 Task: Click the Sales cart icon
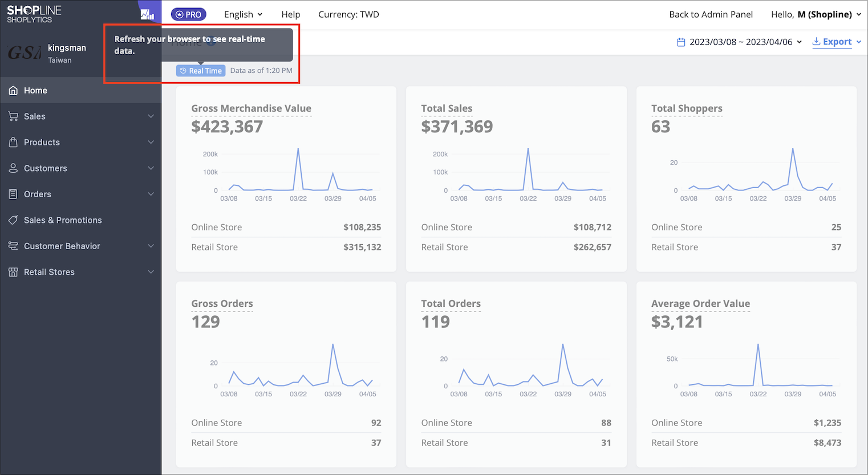(13, 116)
